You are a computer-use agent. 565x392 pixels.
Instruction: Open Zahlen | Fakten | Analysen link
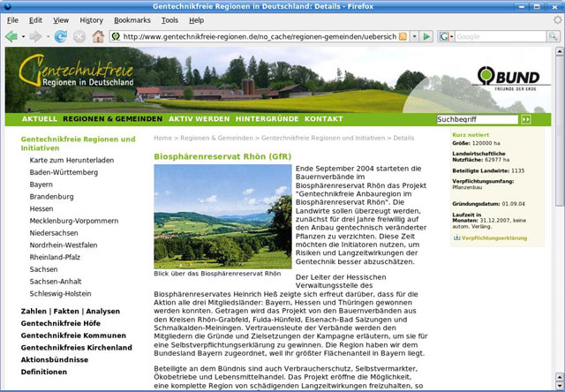click(71, 312)
